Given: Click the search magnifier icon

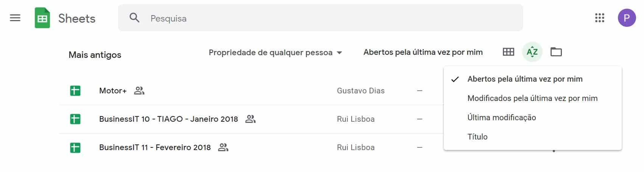Looking at the screenshot, I should (x=134, y=18).
